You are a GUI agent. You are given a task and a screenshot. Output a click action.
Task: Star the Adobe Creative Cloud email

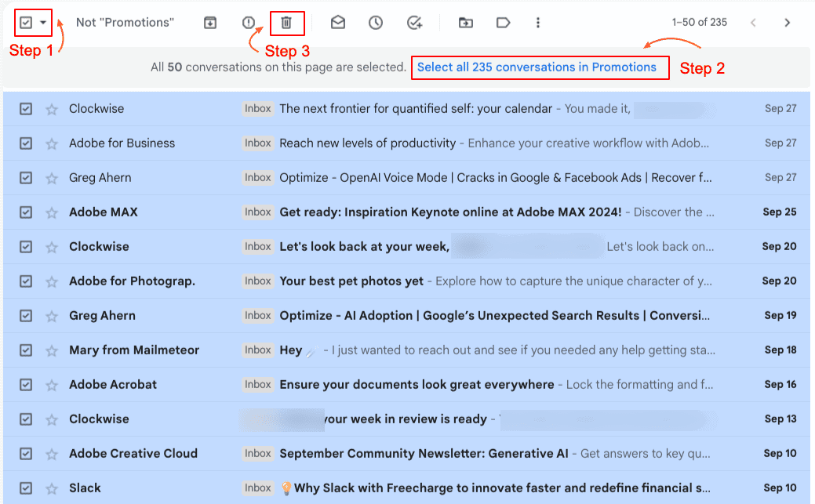[52, 454]
